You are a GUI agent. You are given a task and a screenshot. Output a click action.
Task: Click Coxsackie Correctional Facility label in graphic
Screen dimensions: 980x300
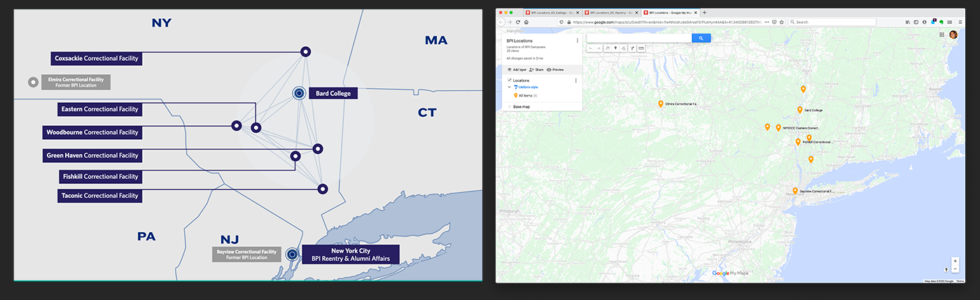point(97,59)
